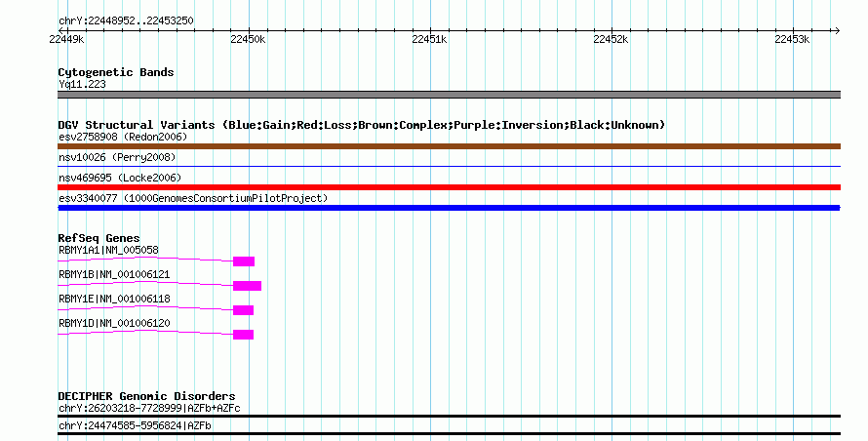Click the chrY:24474585-5956824|AZFb label

[135, 426]
